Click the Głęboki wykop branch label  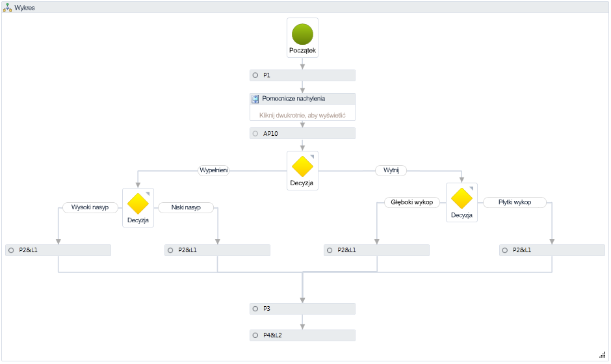(412, 202)
